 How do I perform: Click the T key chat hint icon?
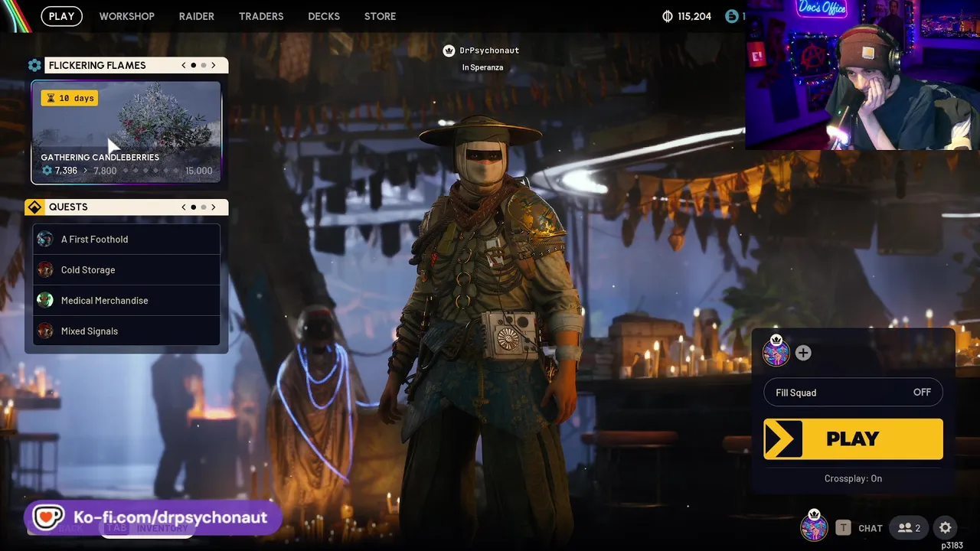point(843,527)
